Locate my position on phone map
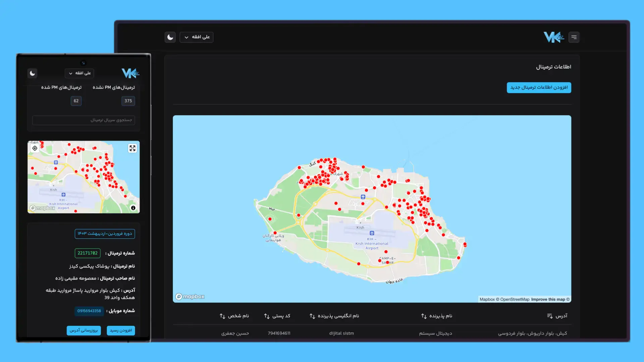Viewport: 644px width, 362px height. 35,148
